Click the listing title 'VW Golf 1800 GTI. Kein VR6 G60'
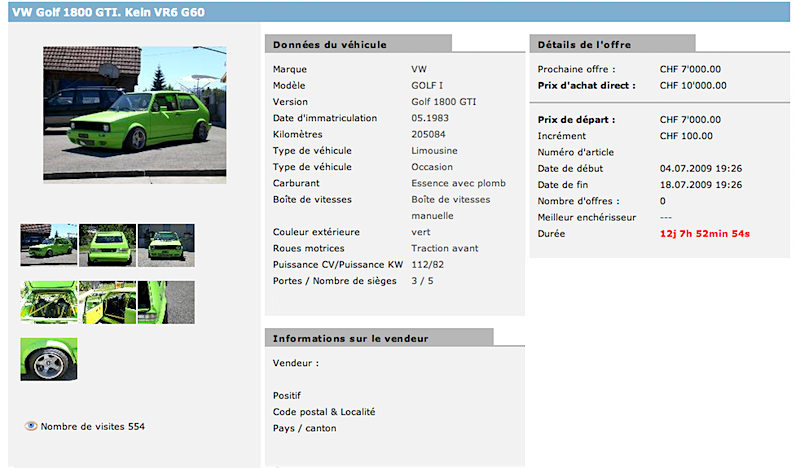 (x=108, y=12)
